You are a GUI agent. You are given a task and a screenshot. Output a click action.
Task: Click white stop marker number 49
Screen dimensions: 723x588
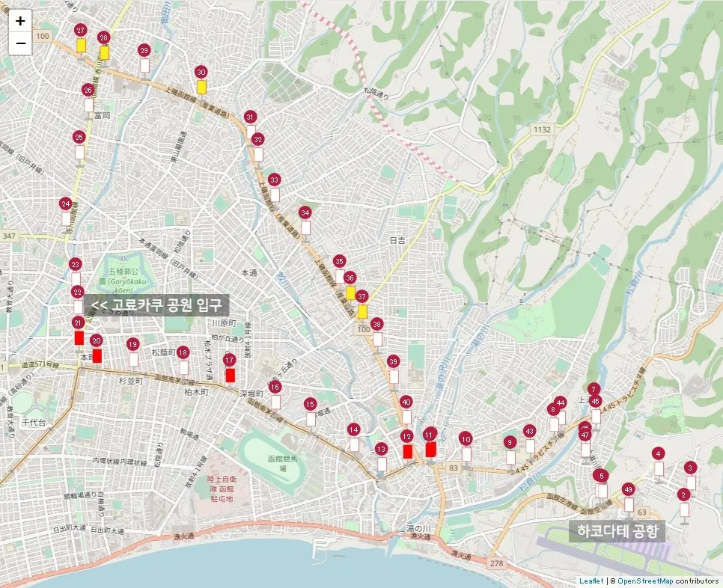coord(629,504)
